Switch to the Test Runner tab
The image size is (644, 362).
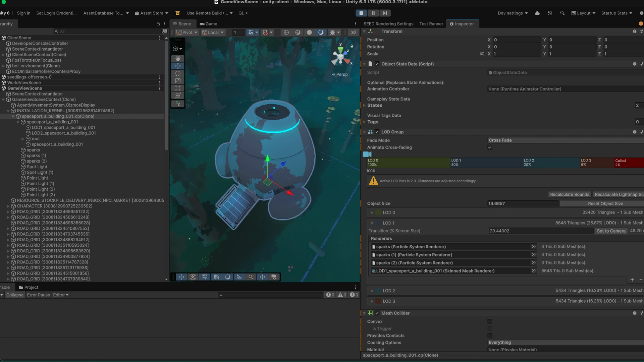click(x=431, y=24)
